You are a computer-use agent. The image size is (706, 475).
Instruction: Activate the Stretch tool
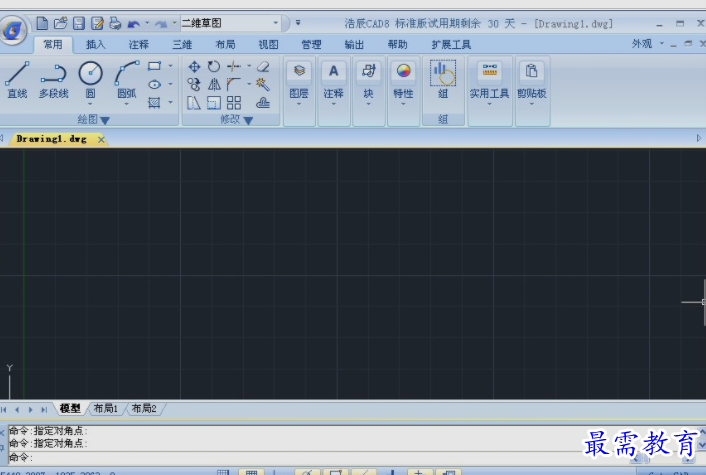click(194, 103)
